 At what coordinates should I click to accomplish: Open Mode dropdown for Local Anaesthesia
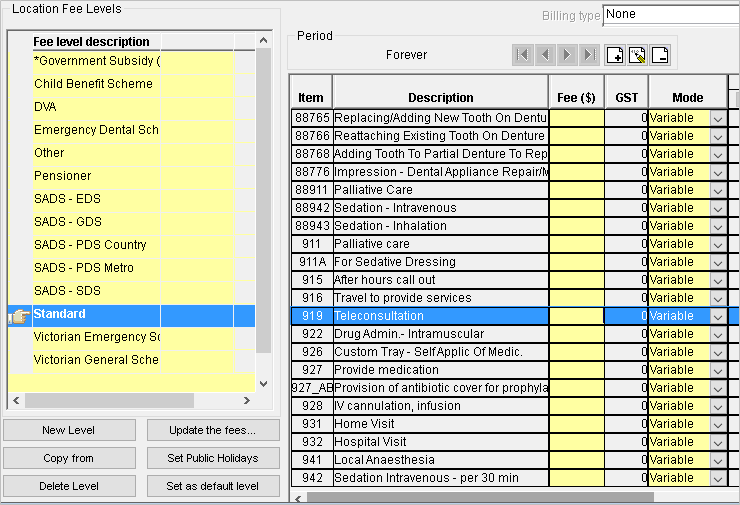(718, 460)
